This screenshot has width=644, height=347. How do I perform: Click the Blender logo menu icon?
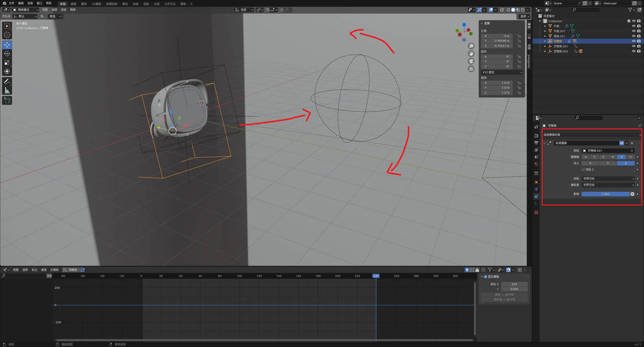[3, 3]
